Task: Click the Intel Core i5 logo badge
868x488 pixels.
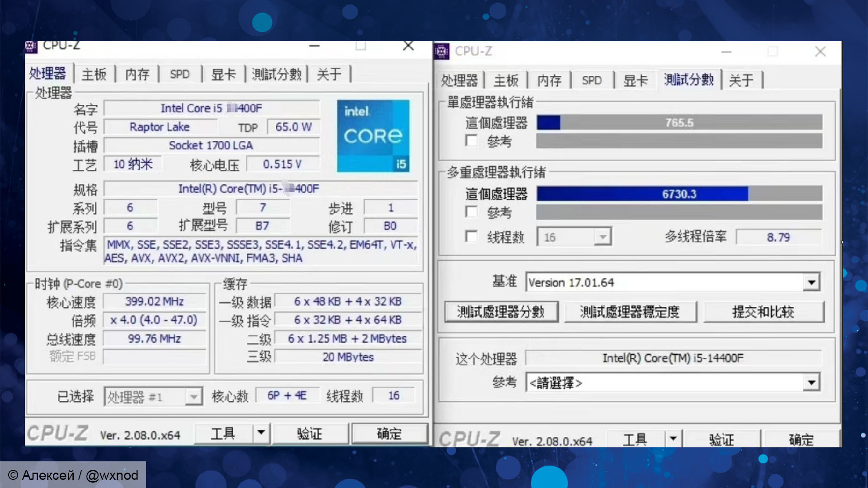Action: pyautogui.click(x=373, y=136)
